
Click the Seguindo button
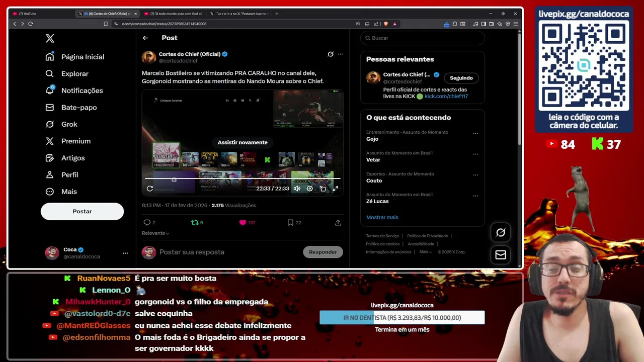tap(461, 78)
